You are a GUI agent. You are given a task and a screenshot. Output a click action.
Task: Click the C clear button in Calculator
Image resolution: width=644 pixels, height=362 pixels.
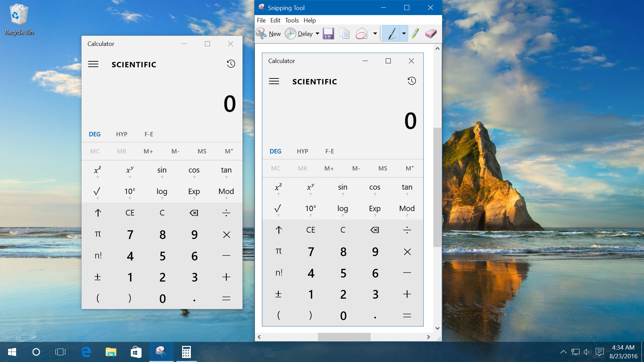pos(162,213)
